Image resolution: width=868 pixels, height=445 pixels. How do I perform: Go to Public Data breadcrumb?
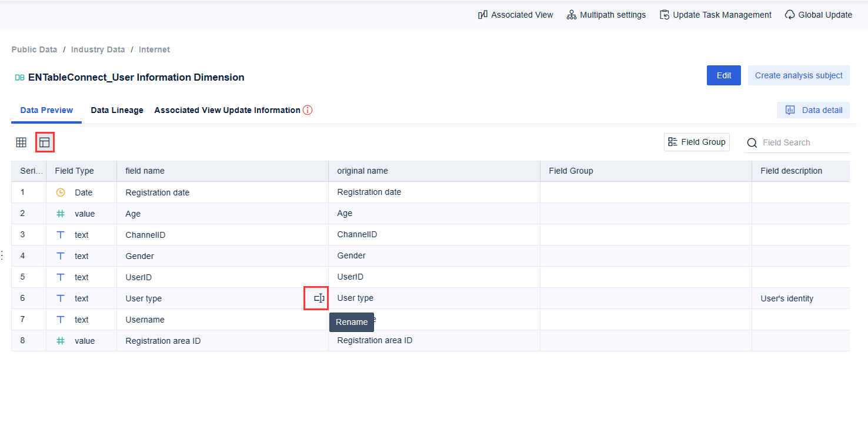pos(34,49)
